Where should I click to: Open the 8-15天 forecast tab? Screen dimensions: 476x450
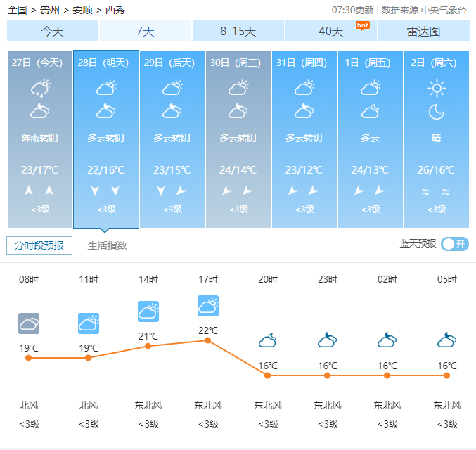pos(238,31)
